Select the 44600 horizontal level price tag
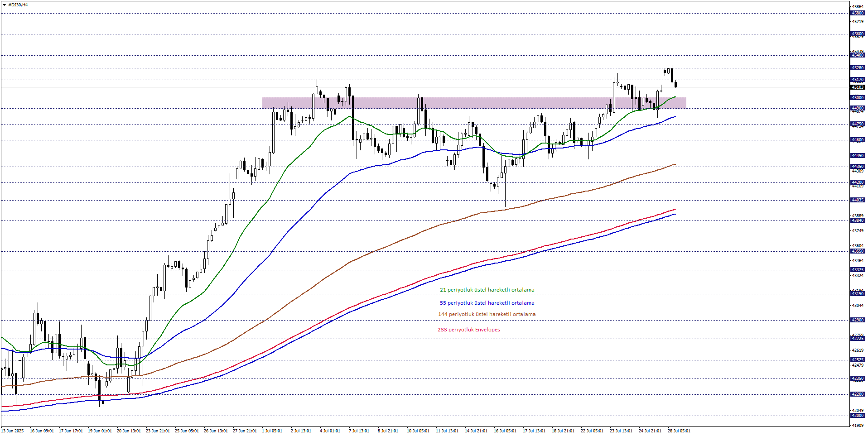868x436 pixels. click(x=858, y=140)
